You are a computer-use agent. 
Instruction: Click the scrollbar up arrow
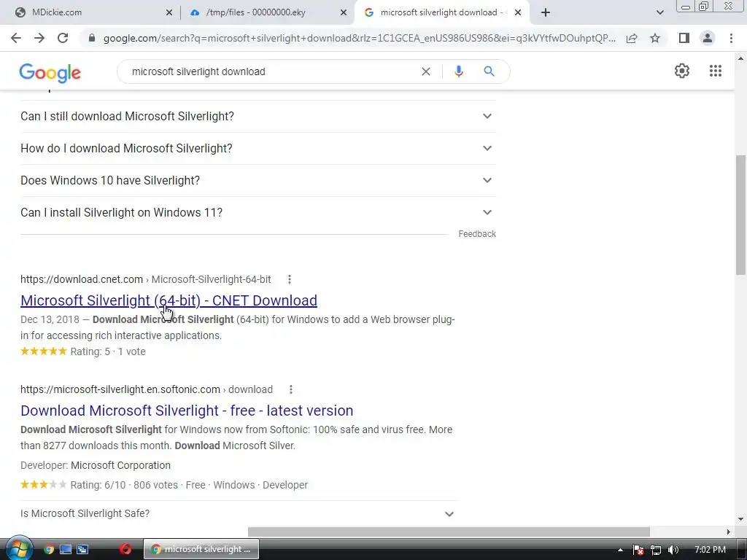[740, 58]
